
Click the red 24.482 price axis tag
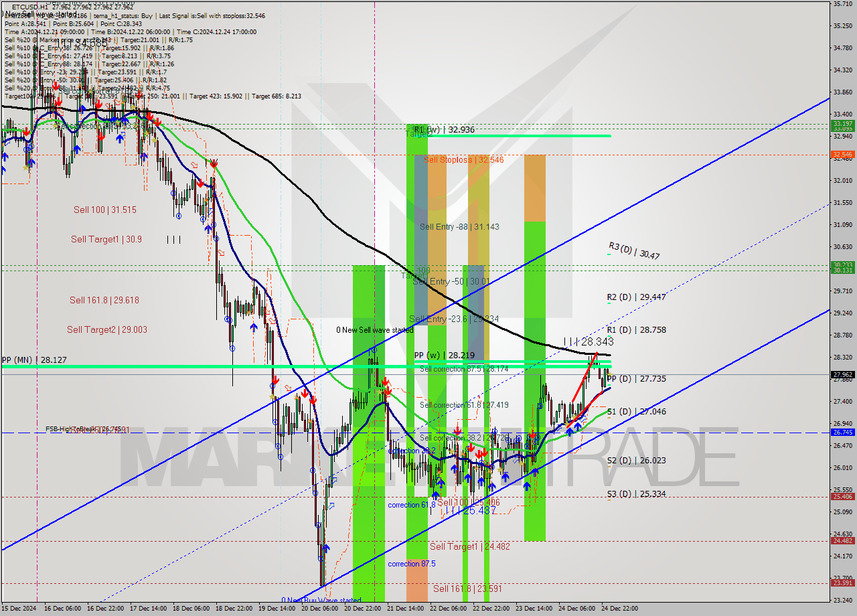pos(842,541)
